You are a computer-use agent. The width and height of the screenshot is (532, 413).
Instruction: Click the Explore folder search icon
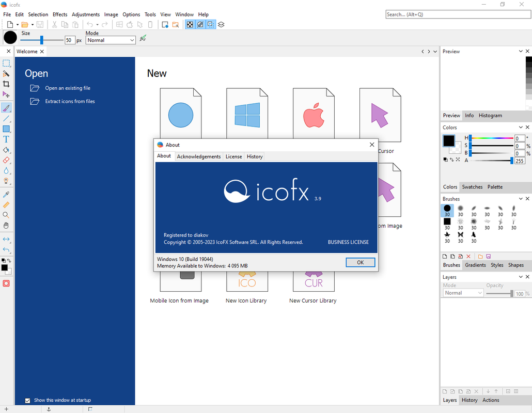click(176, 24)
